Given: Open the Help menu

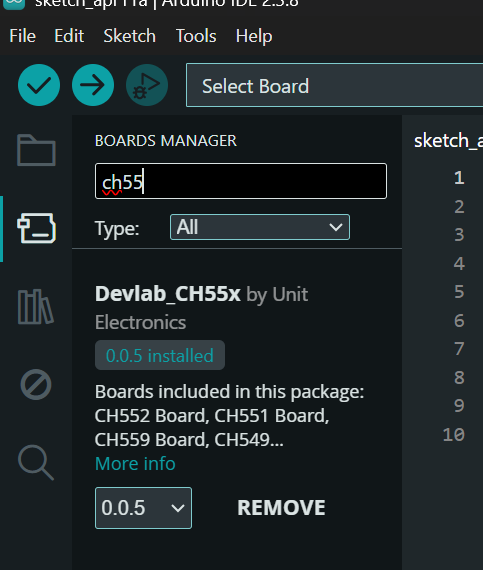Looking at the screenshot, I should 254,36.
